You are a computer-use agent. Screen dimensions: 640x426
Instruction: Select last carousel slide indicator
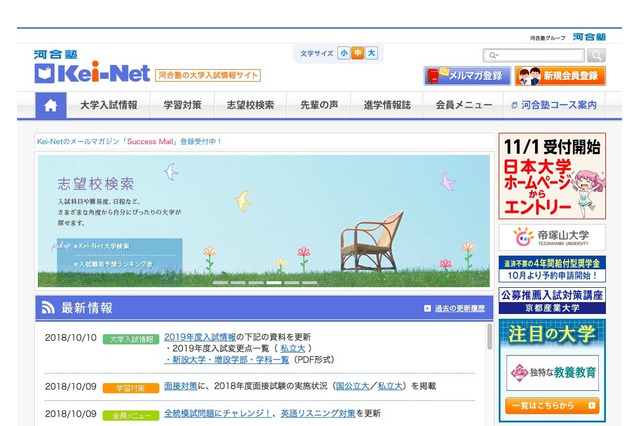(x=309, y=282)
